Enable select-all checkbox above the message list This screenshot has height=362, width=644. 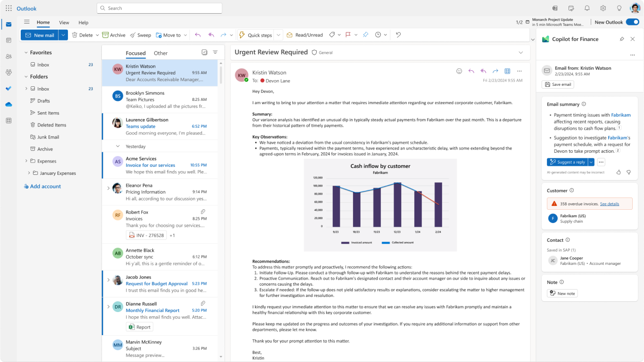pyautogui.click(x=205, y=52)
